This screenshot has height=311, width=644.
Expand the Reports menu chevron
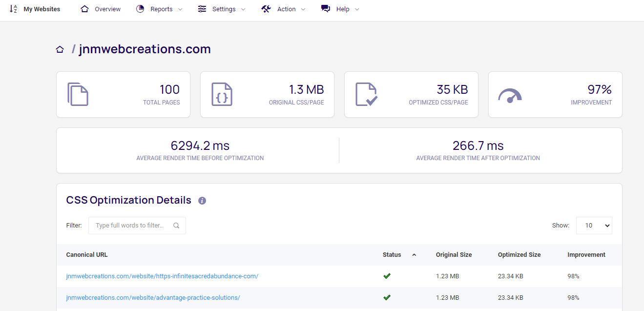[180, 9]
